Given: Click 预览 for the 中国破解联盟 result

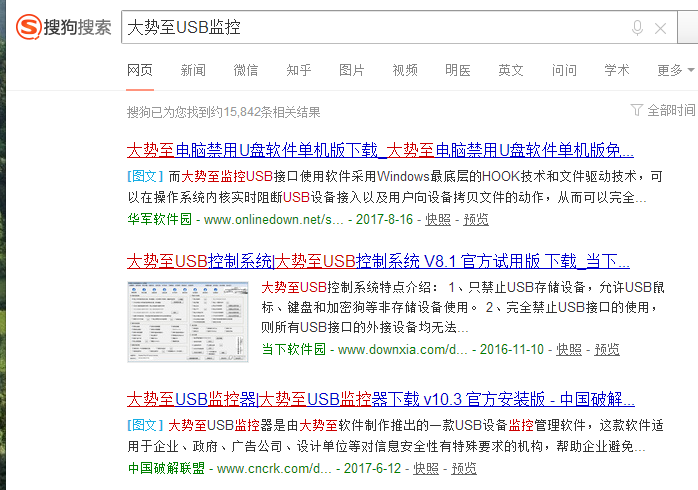Looking at the screenshot, I should coord(463,468).
